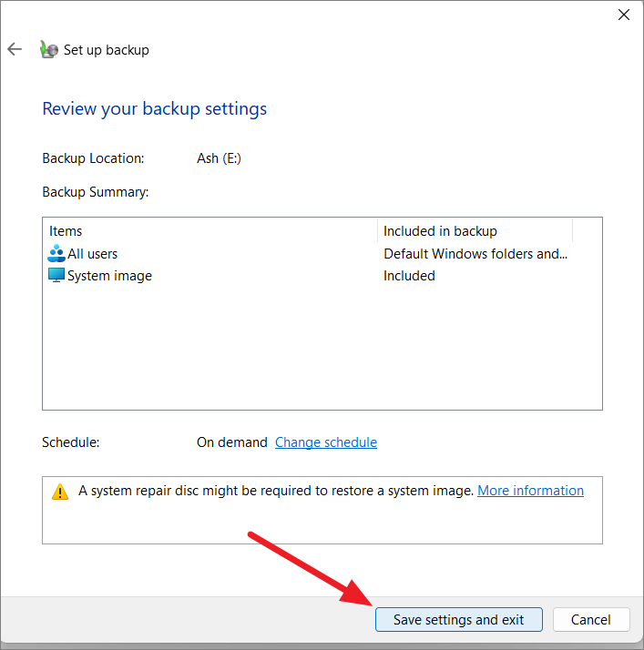The height and width of the screenshot is (650, 644).
Task: Click the Ash (E:) backup location text
Action: 219,158
